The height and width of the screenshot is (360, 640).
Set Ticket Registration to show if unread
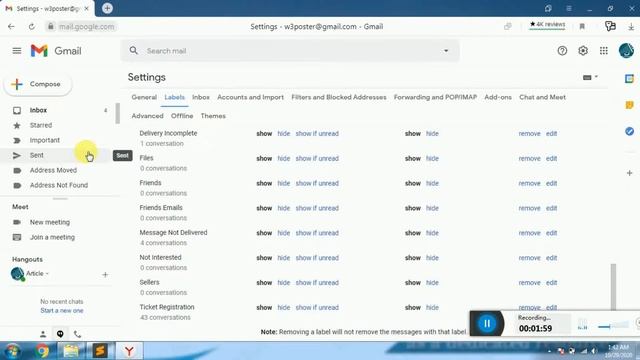click(317, 308)
